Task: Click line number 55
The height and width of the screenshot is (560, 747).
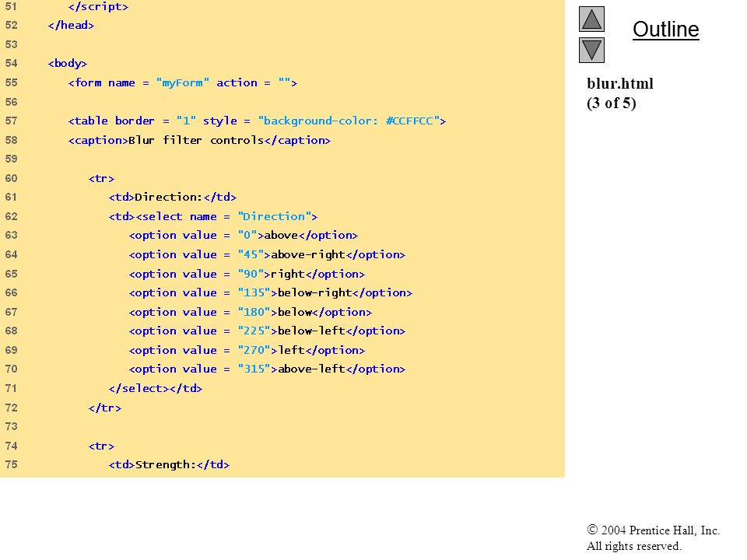Action: [x=12, y=83]
